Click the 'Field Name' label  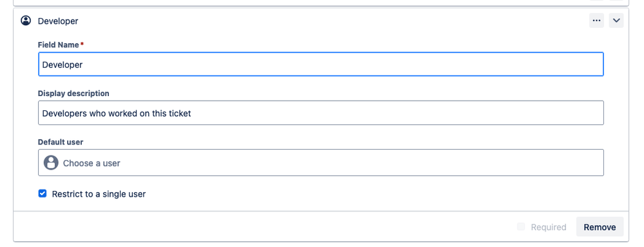tap(58, 44)
